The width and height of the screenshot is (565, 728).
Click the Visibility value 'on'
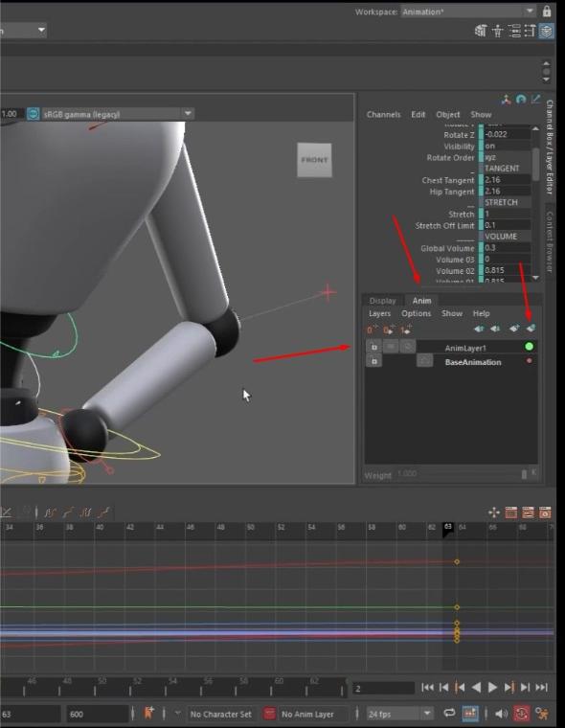[507, 146]
